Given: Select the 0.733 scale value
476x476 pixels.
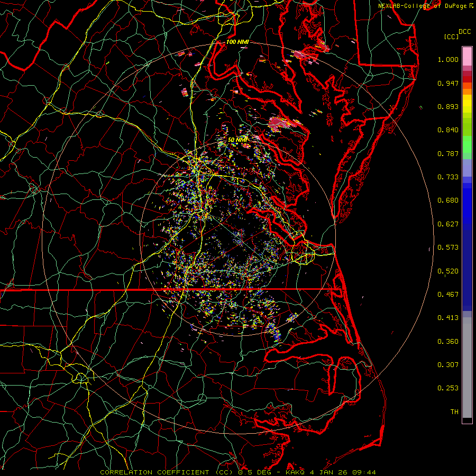Looking at the screenshot, I should tap(448, 177).
